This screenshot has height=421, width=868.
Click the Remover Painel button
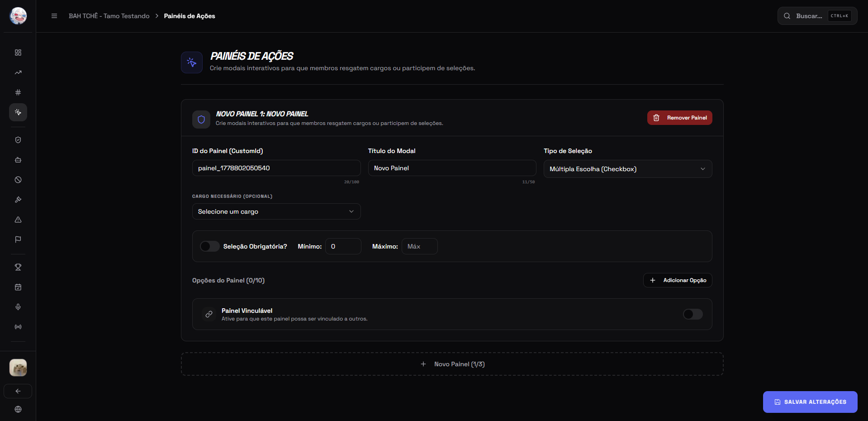(680, 118)
